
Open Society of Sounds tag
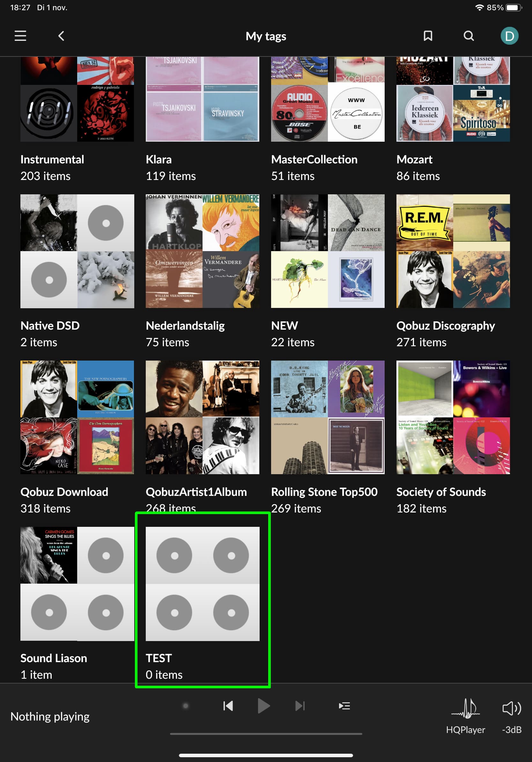coord(453,437)
